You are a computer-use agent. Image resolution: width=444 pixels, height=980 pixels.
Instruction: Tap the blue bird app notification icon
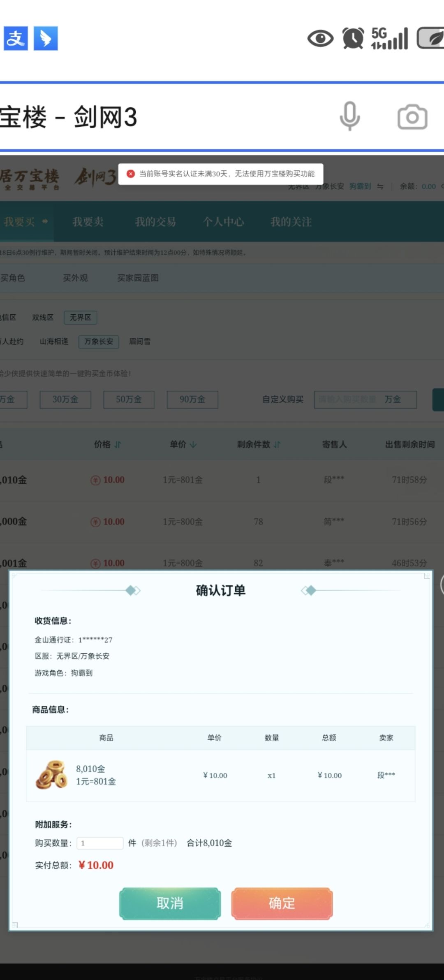(x=46, y=38)
